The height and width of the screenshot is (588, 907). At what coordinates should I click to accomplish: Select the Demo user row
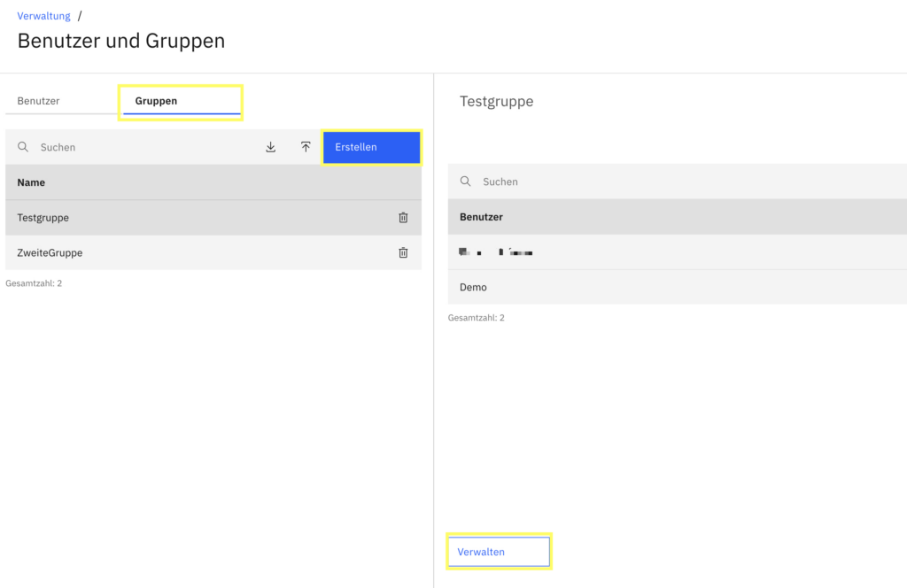pyautogui.click(x=678, y=287)
